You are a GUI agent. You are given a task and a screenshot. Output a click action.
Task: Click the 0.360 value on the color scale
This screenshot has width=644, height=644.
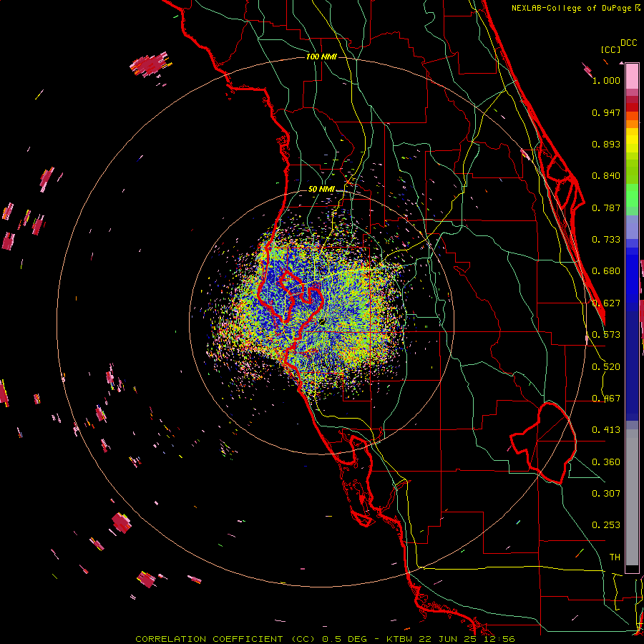(606, 462)
